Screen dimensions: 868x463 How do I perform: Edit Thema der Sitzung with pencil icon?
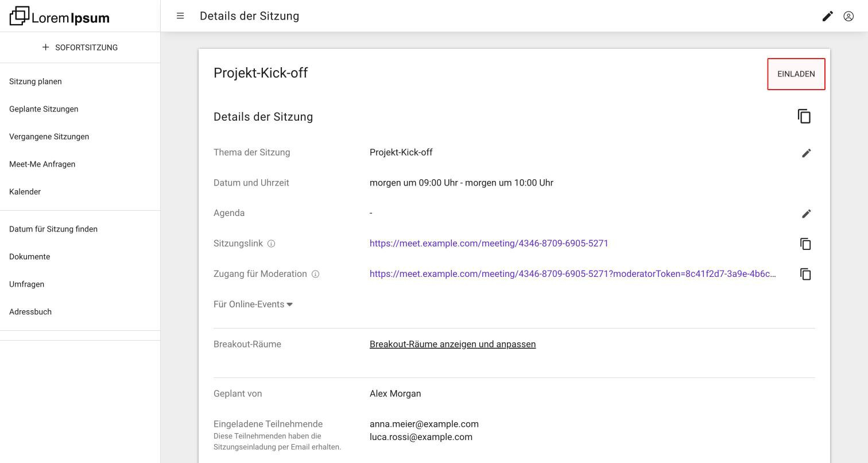click(x=807, y=153)
